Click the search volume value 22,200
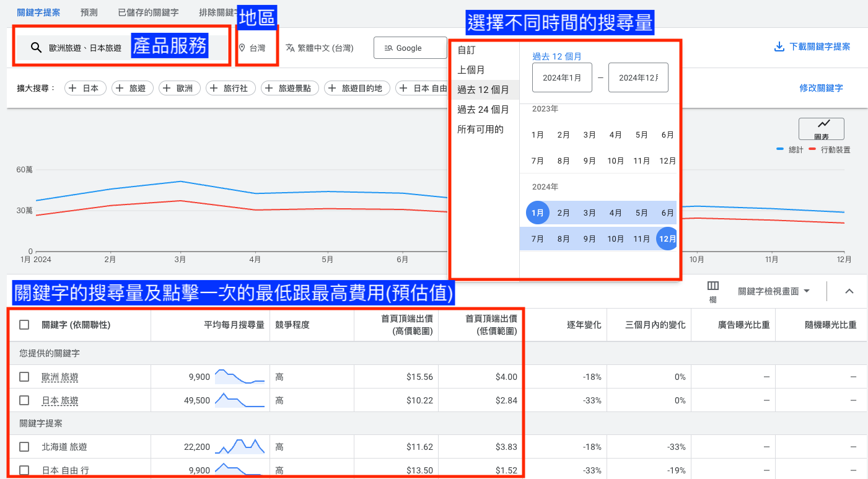 (197, 447)
